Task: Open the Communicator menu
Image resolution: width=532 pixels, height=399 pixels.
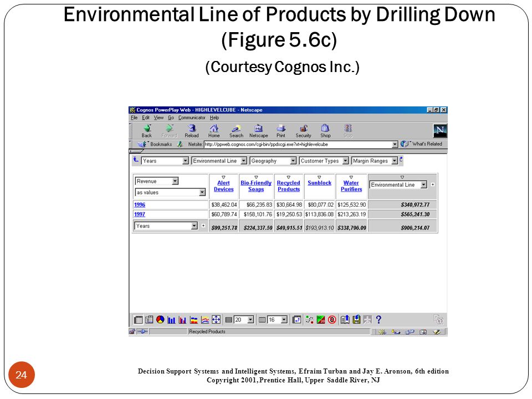Action: [192, 117]
